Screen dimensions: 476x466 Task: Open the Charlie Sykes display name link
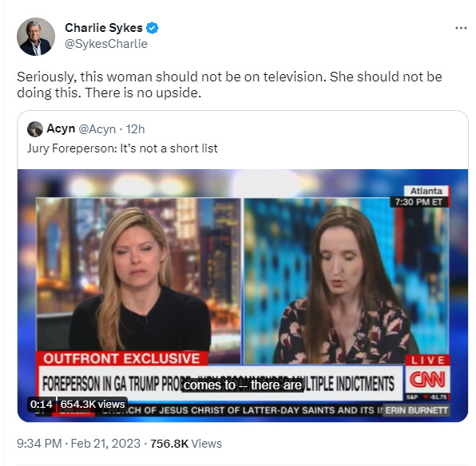(x=104, y=28)
